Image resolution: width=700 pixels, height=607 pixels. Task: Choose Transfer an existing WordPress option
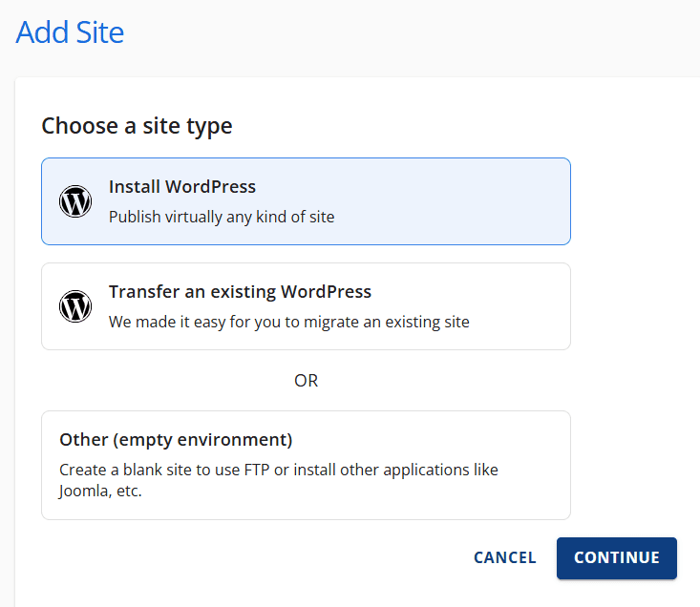[306, 306]
